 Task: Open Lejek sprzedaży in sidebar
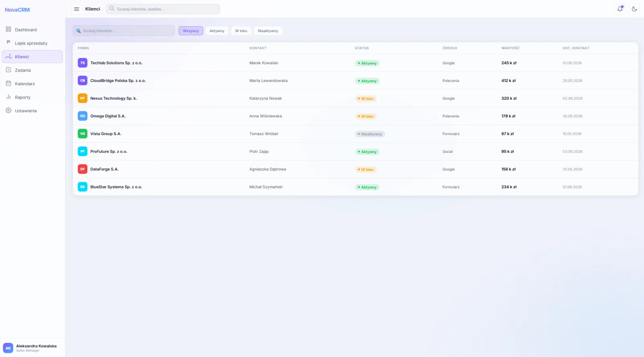point(32,43)
